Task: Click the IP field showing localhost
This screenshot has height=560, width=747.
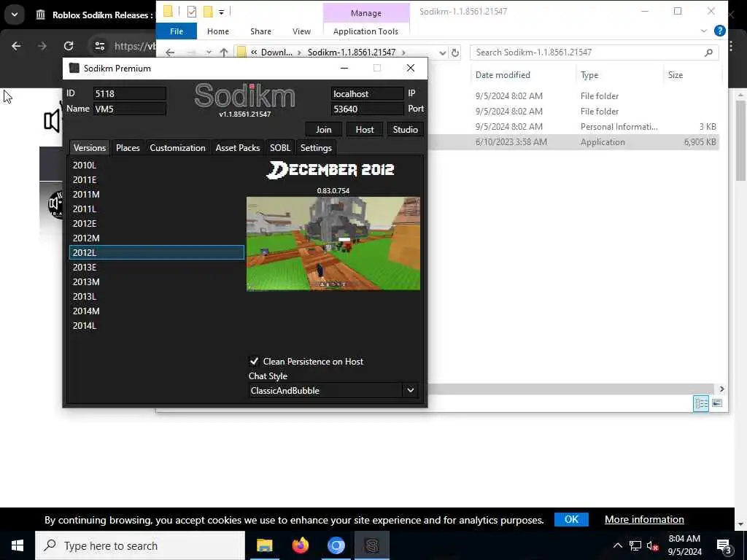Action: 368,93
